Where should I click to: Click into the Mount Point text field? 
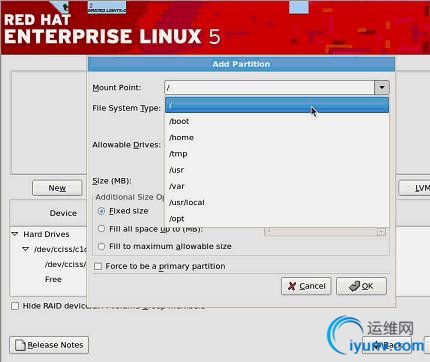point(269,88)
